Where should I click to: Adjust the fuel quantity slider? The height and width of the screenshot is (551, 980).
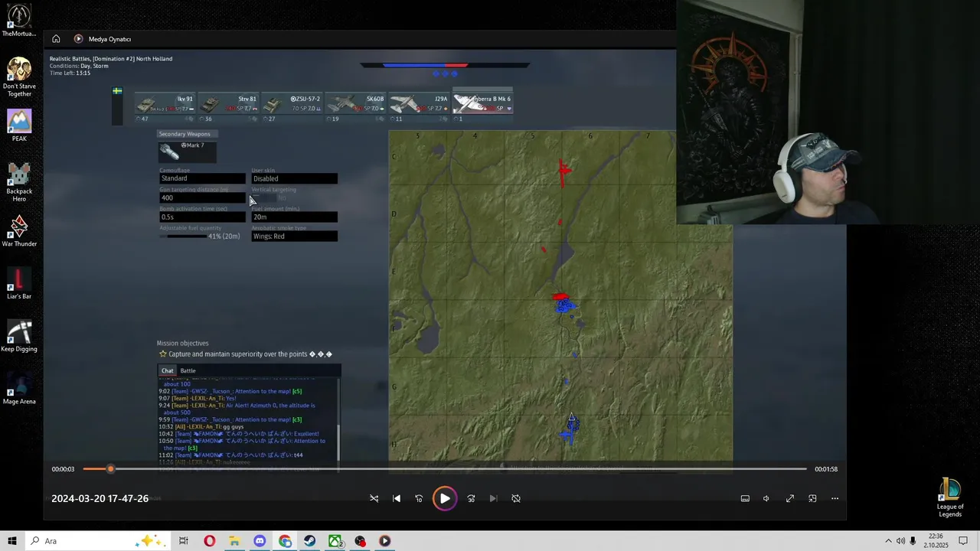[184, 236]
